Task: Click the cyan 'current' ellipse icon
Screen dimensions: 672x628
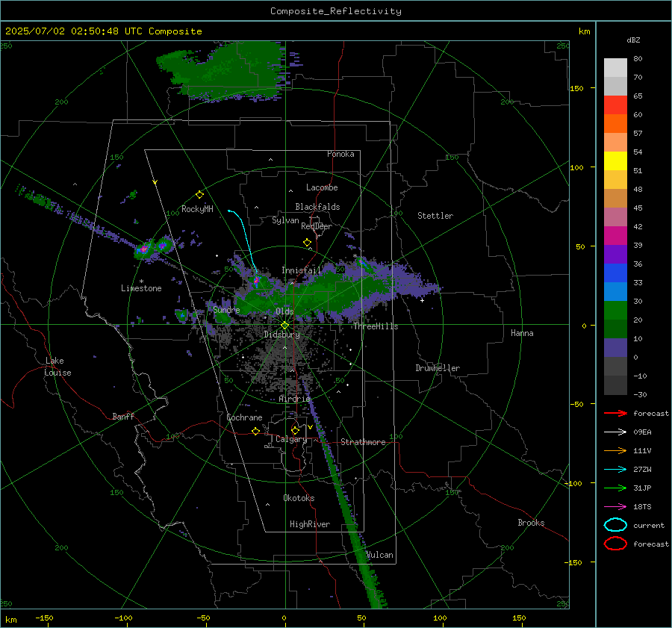Action: click(615, 525)
